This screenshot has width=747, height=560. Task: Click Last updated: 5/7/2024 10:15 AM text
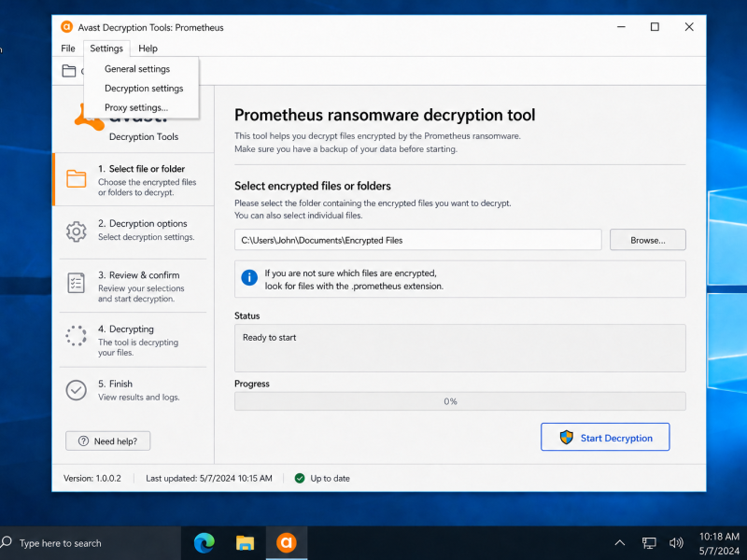click(209, 478)
